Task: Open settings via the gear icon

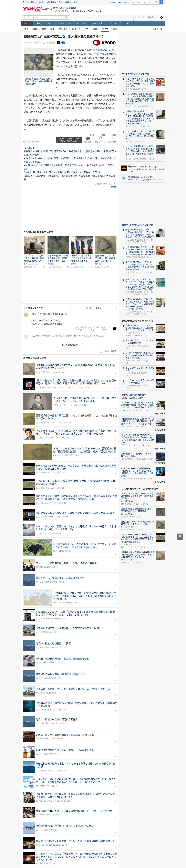Action: (161, 17)
